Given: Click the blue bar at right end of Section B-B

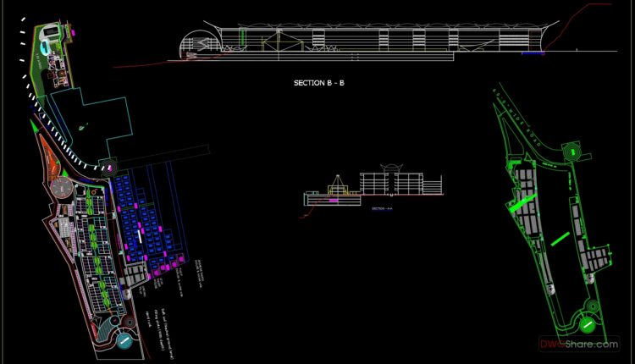Looking at the screenshot, I should (533, 53).
